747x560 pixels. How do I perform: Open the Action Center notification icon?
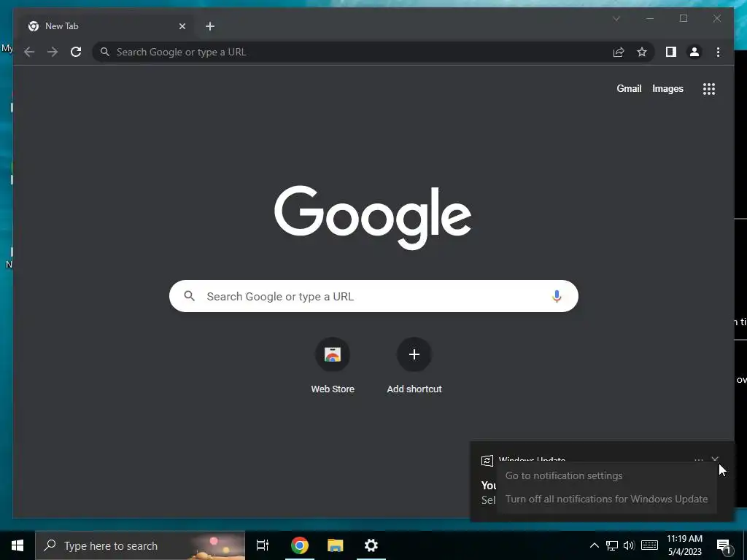[724, 545]
